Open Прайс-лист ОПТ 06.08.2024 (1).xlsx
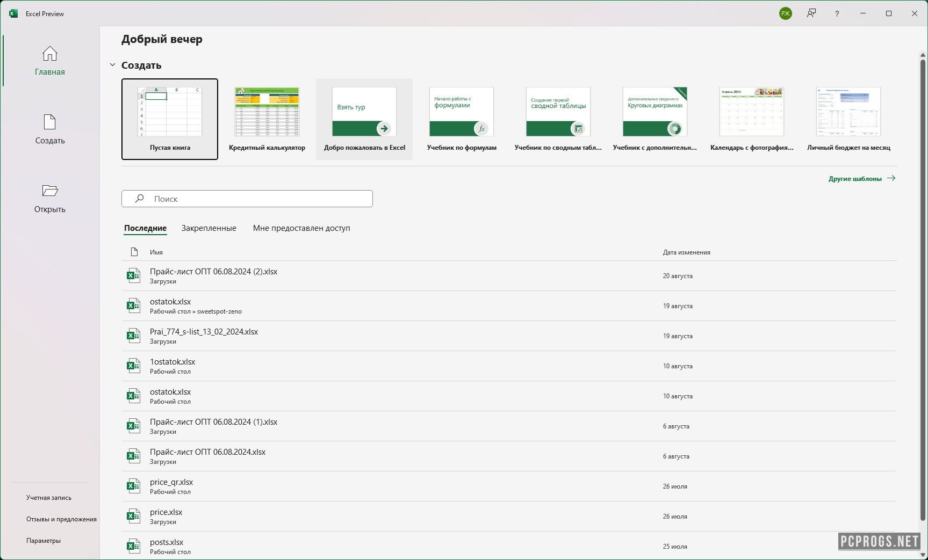The height and width of the screenshot is (560, 928). coord(213,422)
